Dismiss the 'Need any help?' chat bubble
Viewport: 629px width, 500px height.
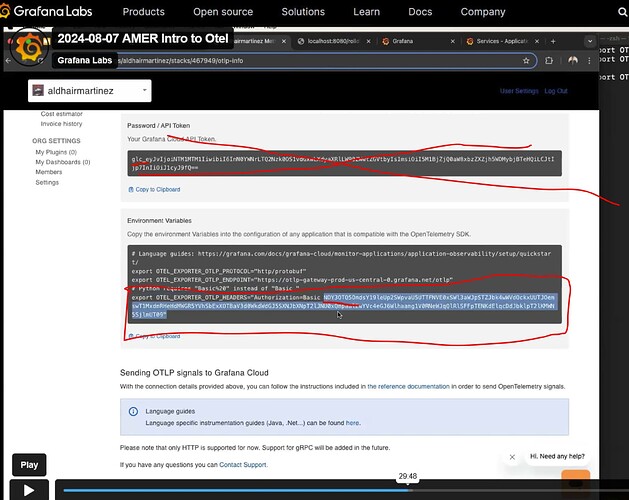pos(512,457)
